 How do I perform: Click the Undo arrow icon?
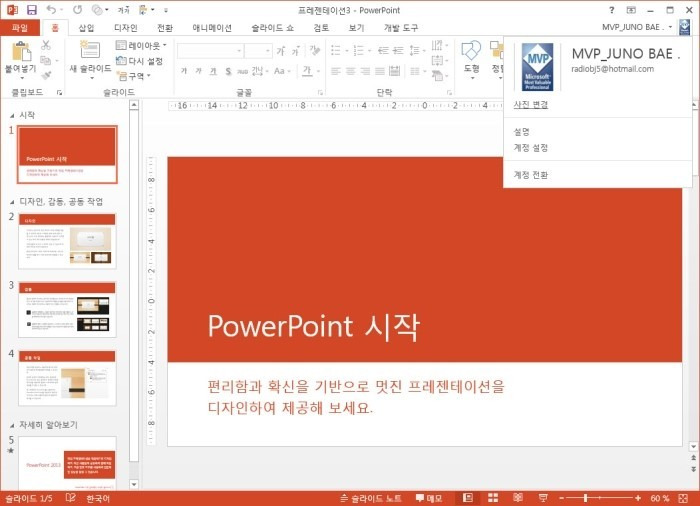[x=51, y=9]
